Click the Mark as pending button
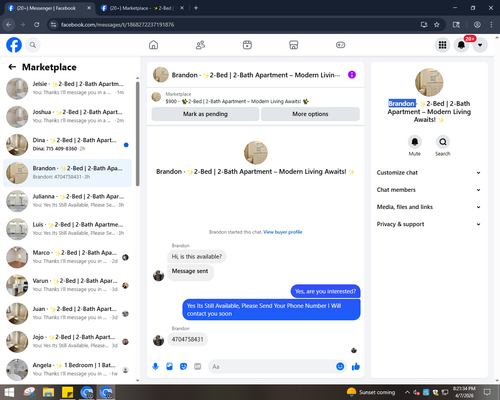The width and height of the screenshot is (500, 400). pyautogui.click(x=205, y=114)
